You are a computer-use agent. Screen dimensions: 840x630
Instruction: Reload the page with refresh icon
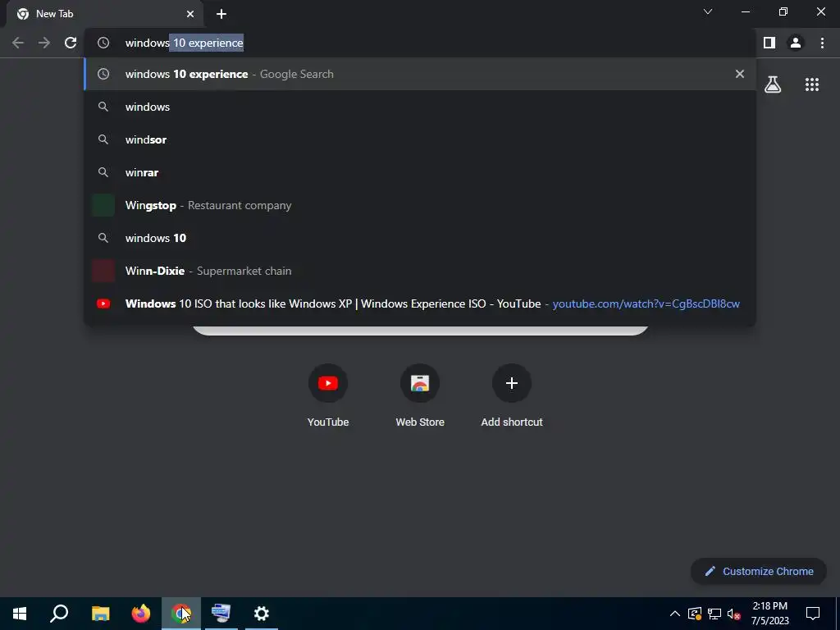pyautogui.click(x=71, y=43)
